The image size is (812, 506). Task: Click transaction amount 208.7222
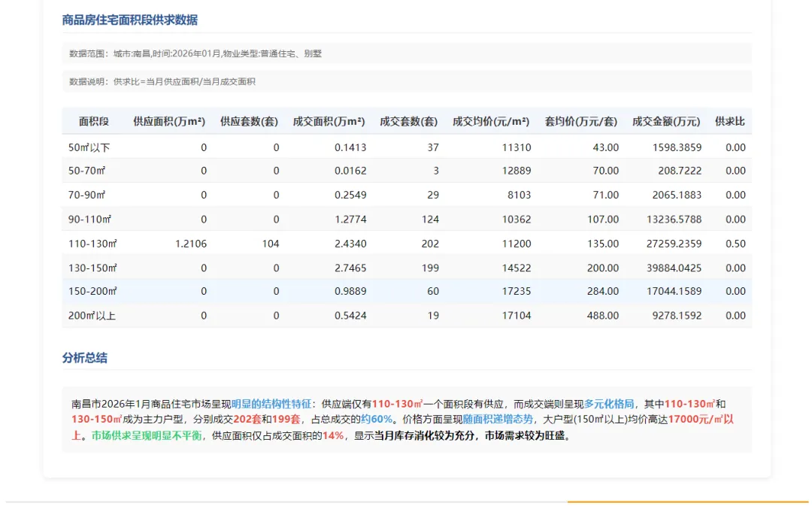click(680, 171)
